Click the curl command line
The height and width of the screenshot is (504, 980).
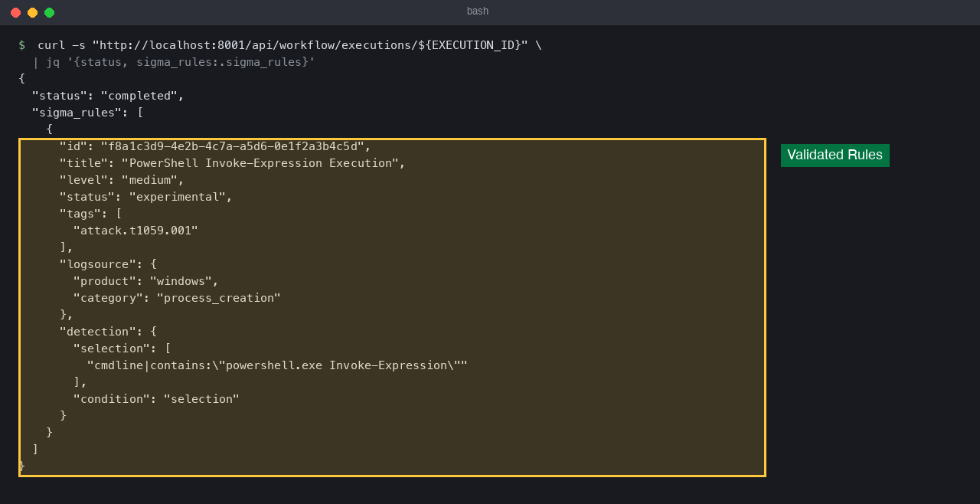coord(289,45)
